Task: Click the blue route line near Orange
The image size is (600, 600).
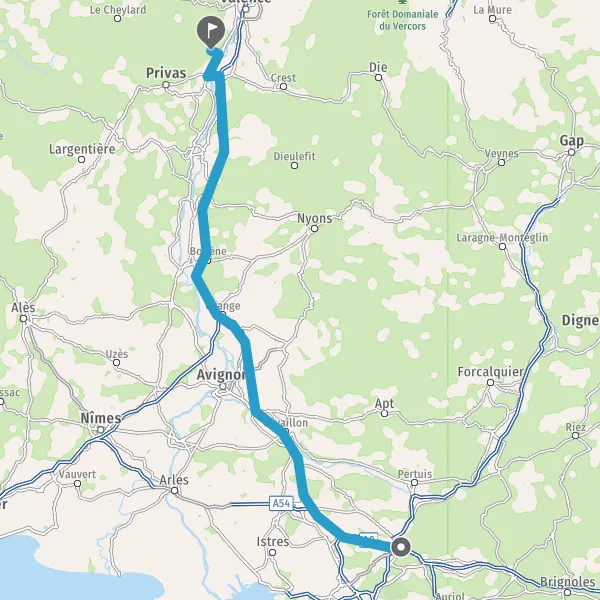Action: click(214, 309)
